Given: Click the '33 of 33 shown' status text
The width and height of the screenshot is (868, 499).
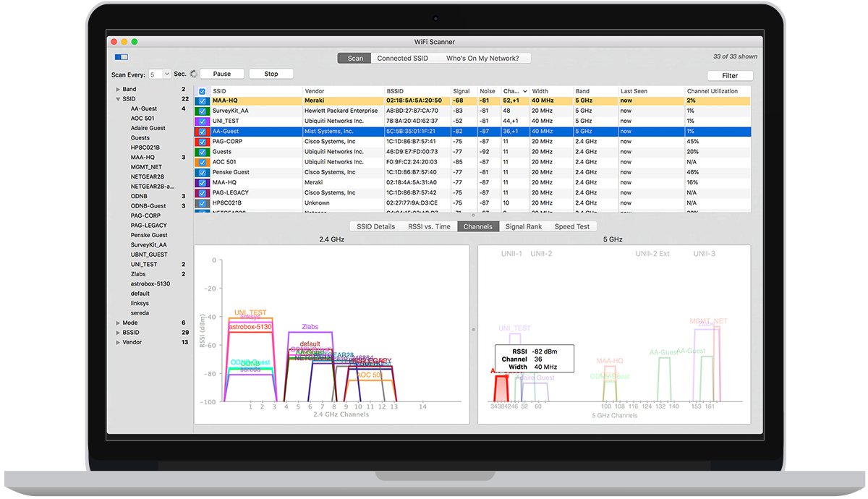Looking at the screenshot, I should 735,56.
